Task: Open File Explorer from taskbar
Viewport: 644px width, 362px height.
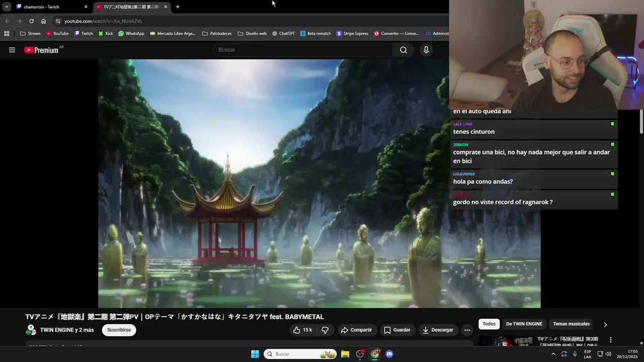Action: 345,354
